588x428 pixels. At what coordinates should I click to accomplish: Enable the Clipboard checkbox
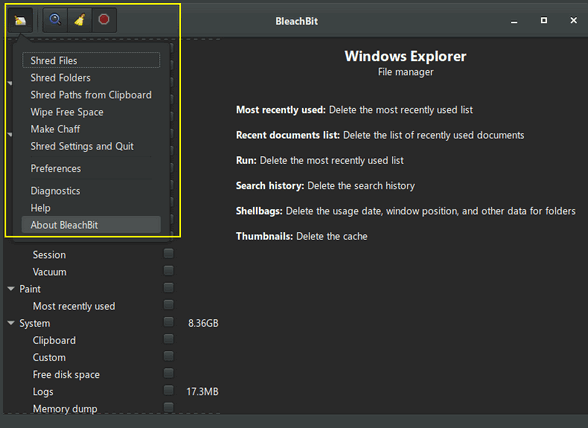(x=169, y=339)
